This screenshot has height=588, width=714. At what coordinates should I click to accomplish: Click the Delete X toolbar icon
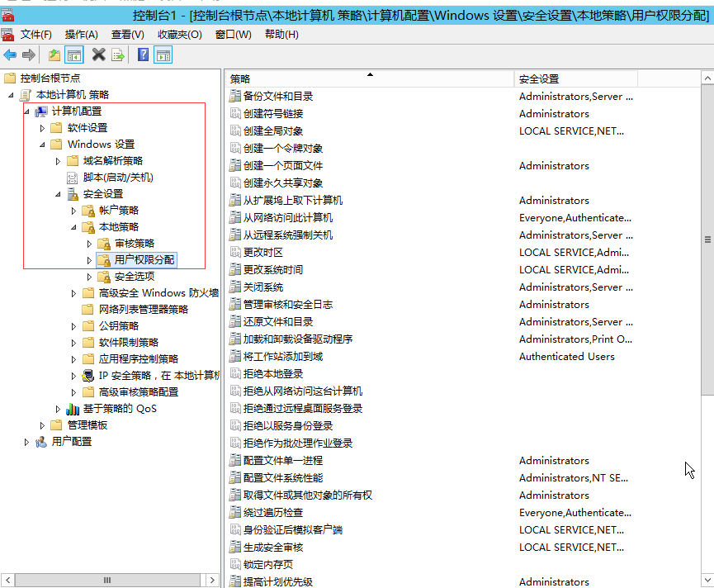click(98, 55)
